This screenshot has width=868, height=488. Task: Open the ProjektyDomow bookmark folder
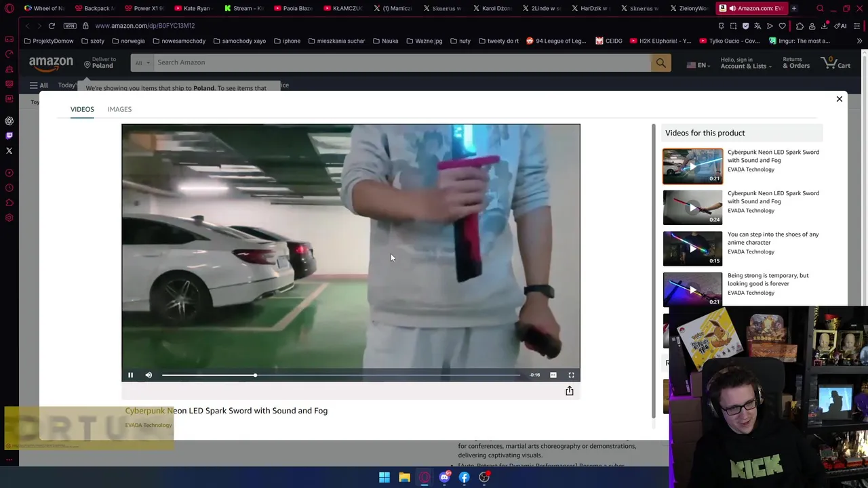tap(48, 41)
